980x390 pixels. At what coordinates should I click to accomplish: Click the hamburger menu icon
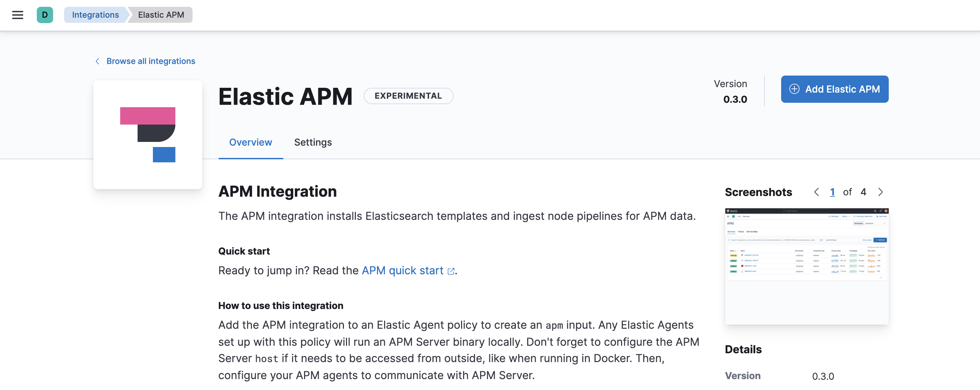[x=17, y=14]
